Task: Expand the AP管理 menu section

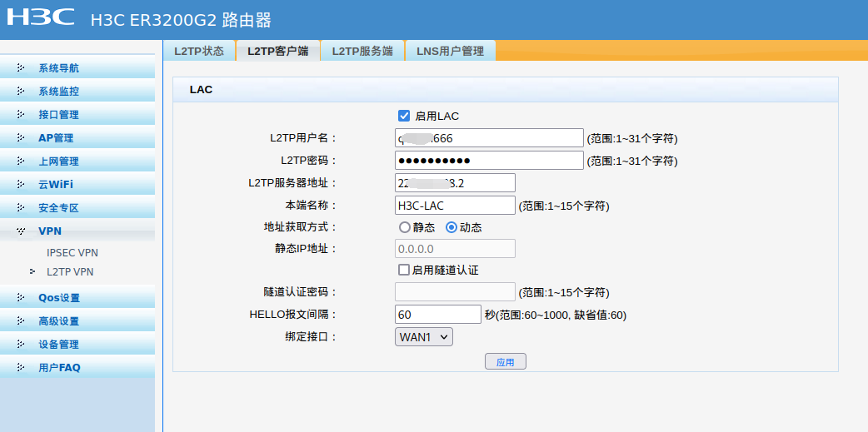Action: tap(77, 137)
